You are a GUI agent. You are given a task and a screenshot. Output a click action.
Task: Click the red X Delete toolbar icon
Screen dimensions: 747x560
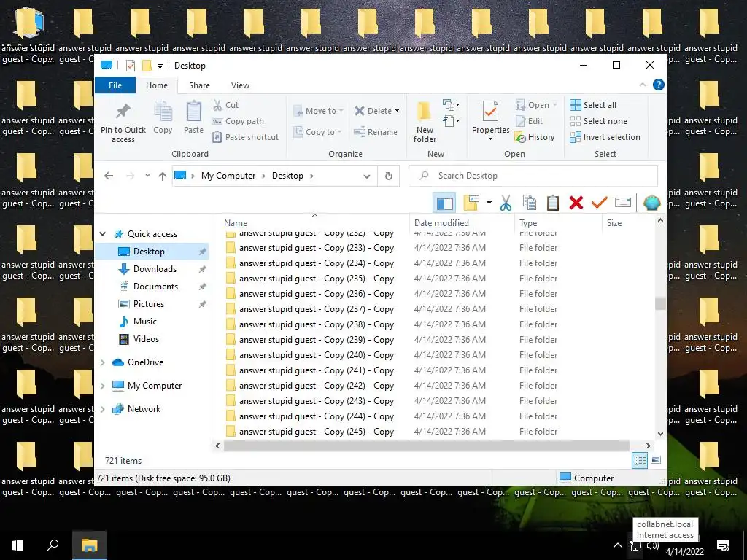[576, 203]
